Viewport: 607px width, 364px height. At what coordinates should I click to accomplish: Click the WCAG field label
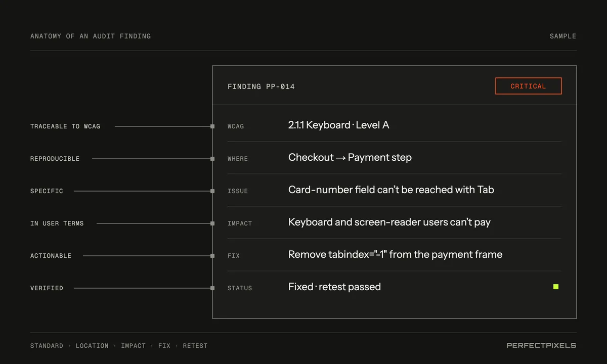(236, 126)
